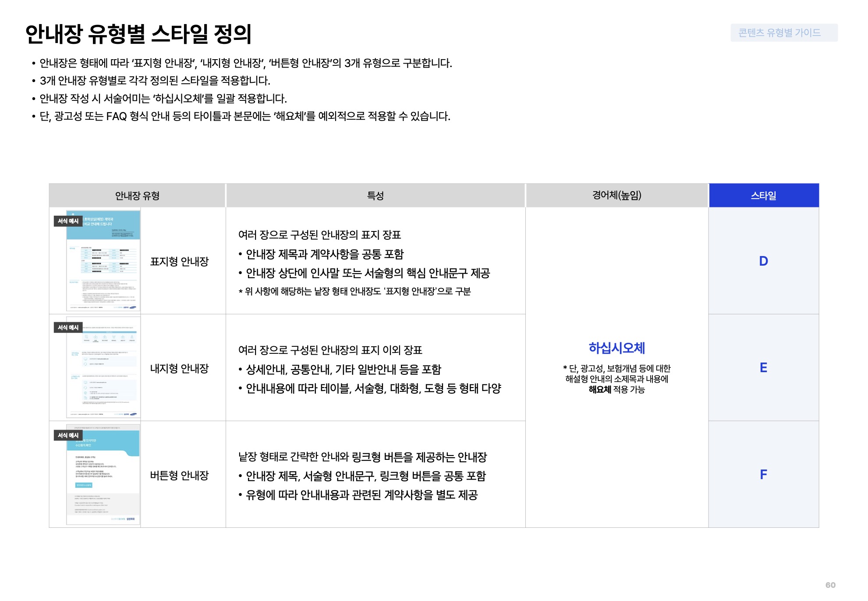The height and width of the screenshot is (601, 868).
Task: Click the 내지형 안내장 label
Action: coord(179,369)
